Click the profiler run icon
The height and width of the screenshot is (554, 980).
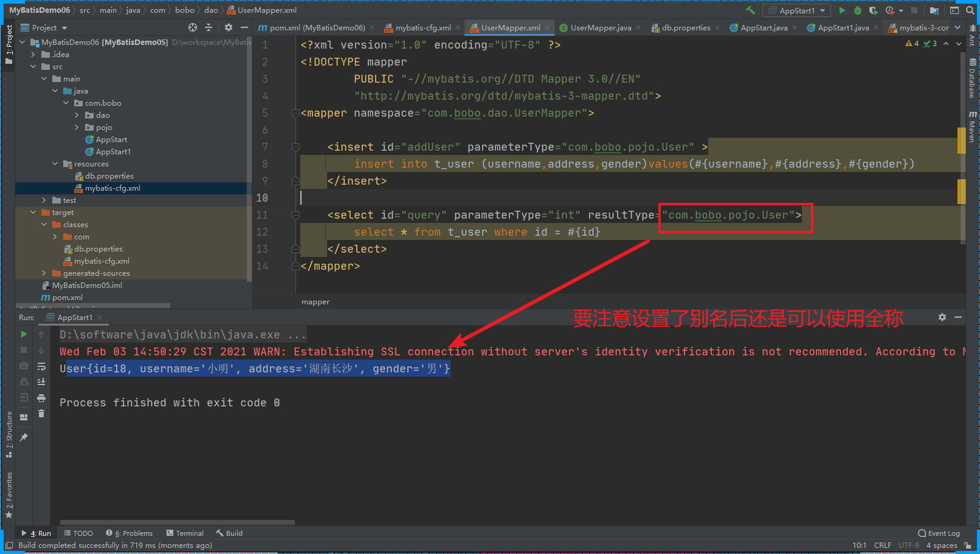click(890, 10)
